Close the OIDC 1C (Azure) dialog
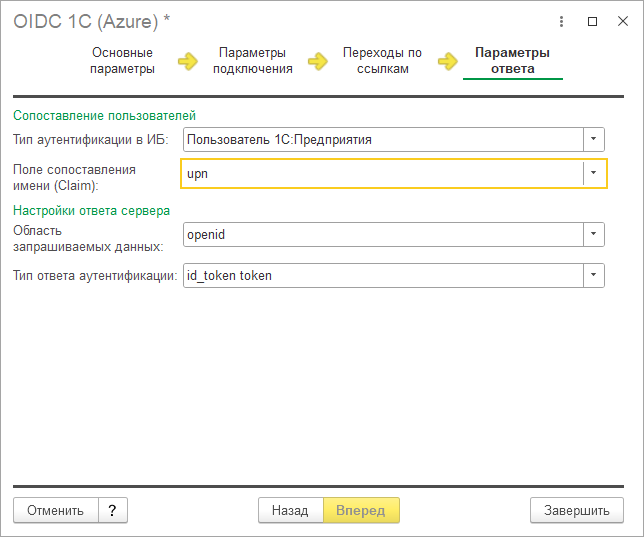 [622, 20]
